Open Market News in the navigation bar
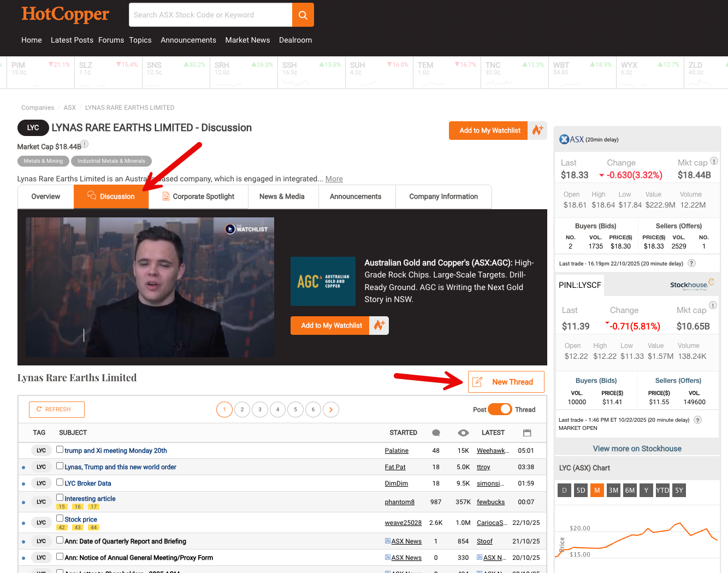The width and height of the screenshot is (728, 573). [x=247, y=40]
